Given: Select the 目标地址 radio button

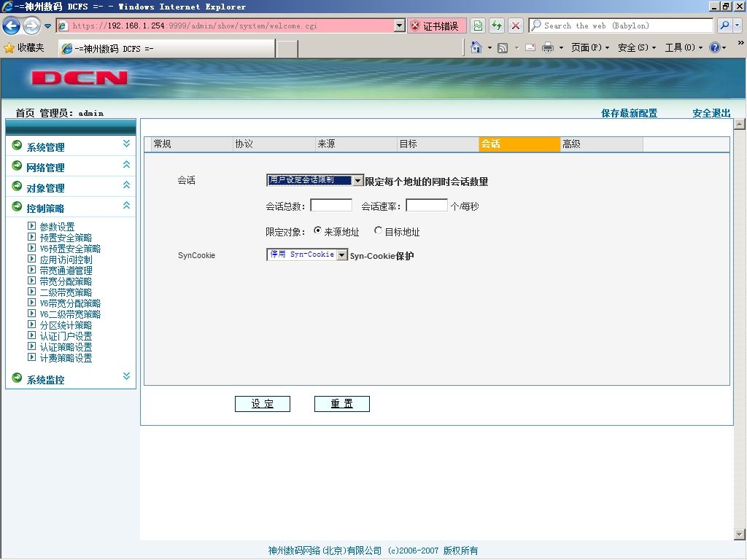Looking at the screenshot, I should coord(378,230).
